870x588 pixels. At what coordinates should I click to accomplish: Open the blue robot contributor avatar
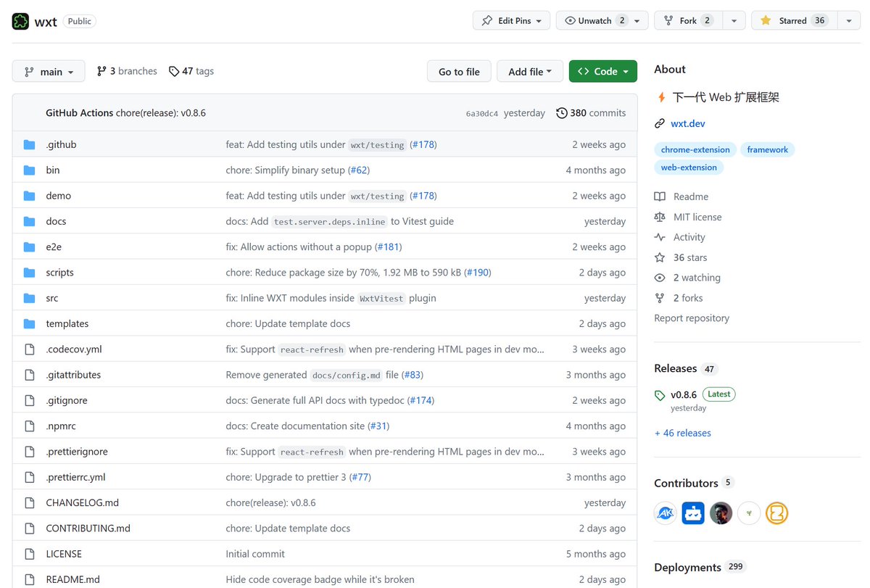pos(693,513)
